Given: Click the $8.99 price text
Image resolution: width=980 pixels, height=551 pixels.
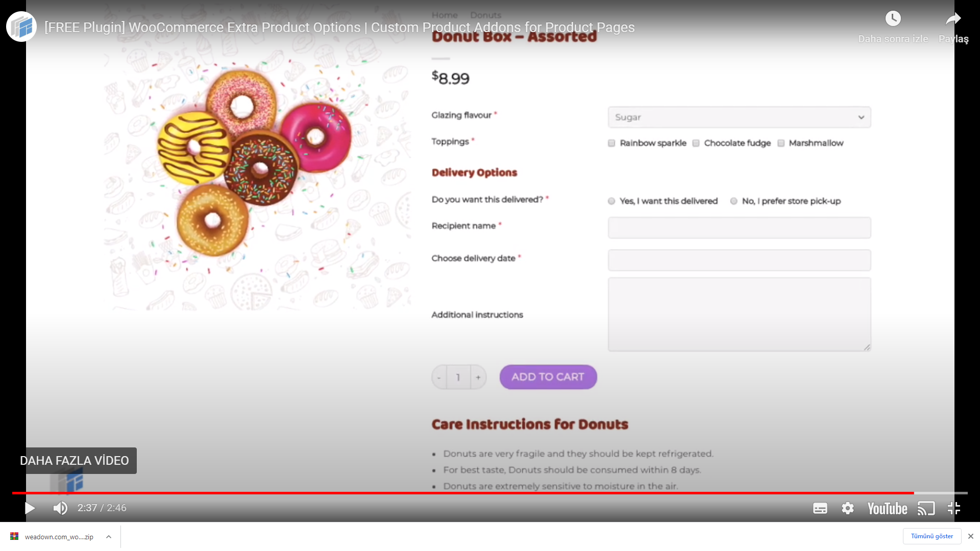Looking at the screenshot, I should (451, 78).
